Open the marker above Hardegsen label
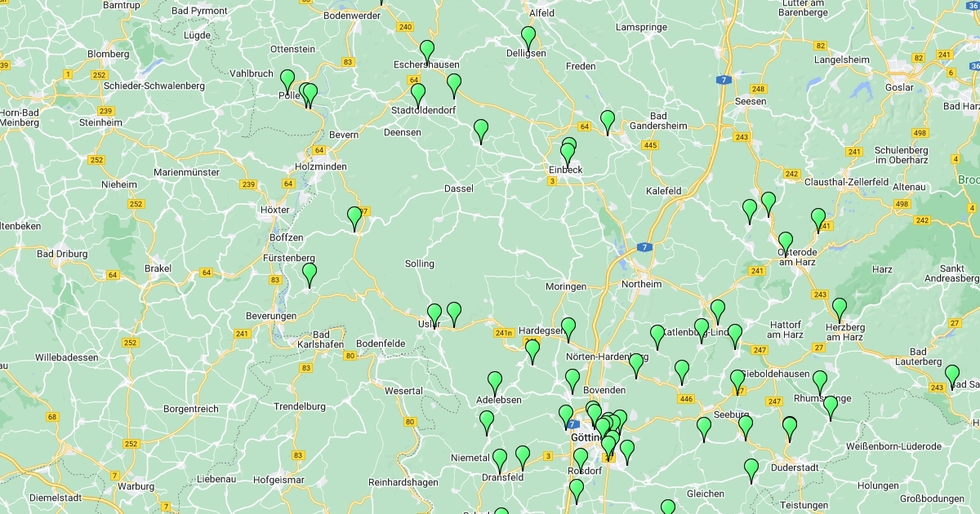The image size is (980, 514). 568,330
